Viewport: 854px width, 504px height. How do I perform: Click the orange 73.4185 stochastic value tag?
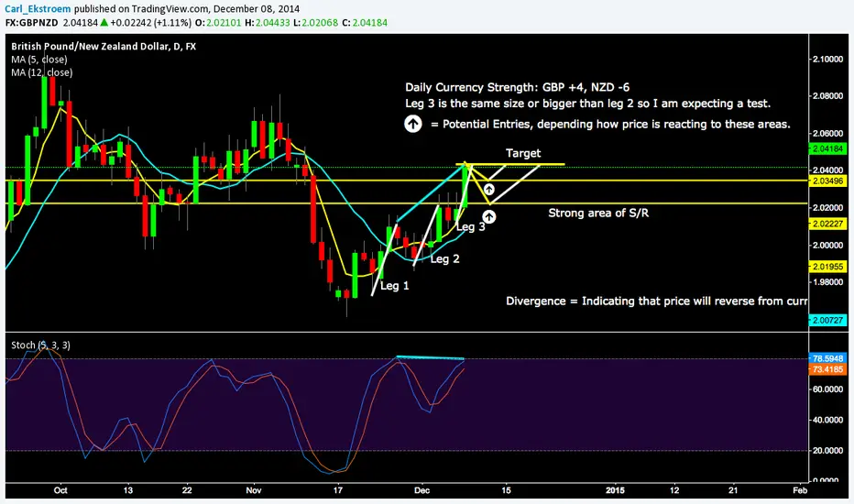click(827, 369)
